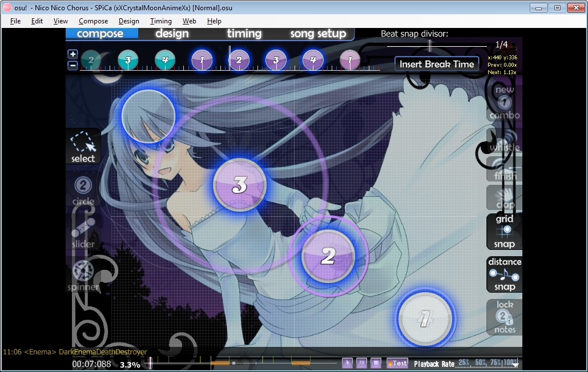Screen dimensions: 588x372
Task: Set playback rate to 25%
Action: (464, 362)
